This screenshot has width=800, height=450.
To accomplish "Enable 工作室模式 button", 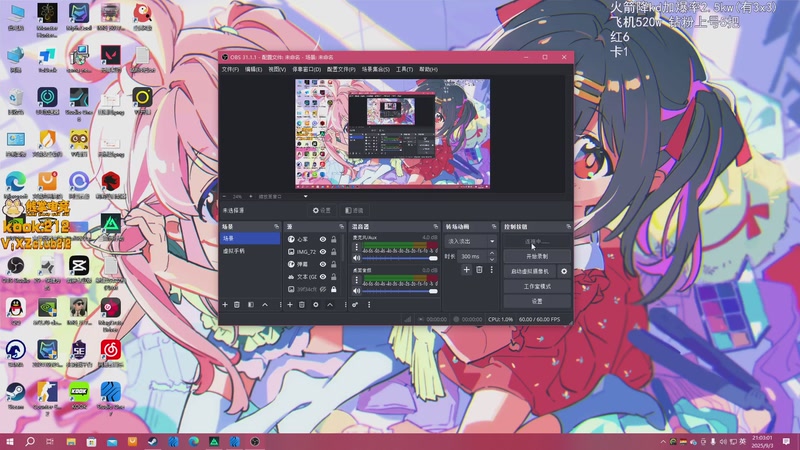I will (x=537, y=286).
